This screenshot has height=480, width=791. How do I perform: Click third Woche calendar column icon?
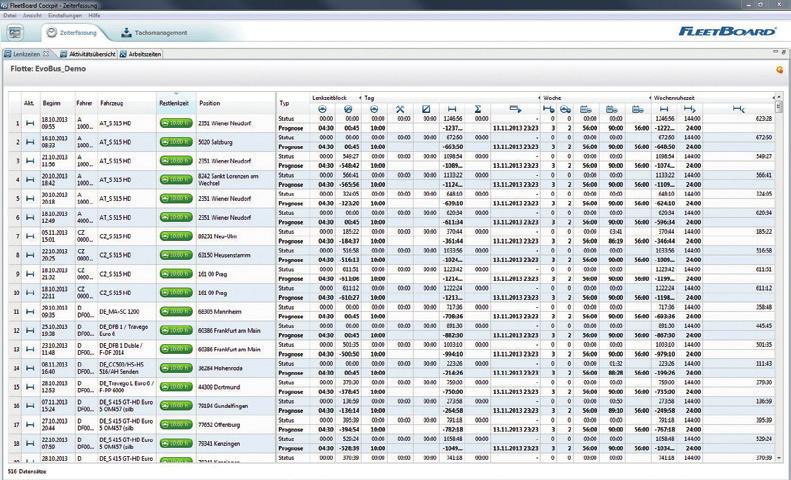pos(638,109)
